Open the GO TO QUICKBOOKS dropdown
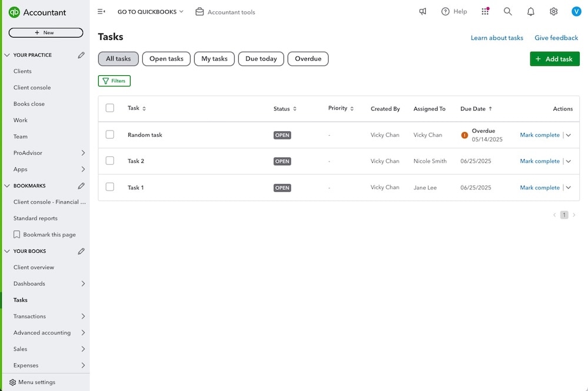Screen dimensions: 588x391 149,11
